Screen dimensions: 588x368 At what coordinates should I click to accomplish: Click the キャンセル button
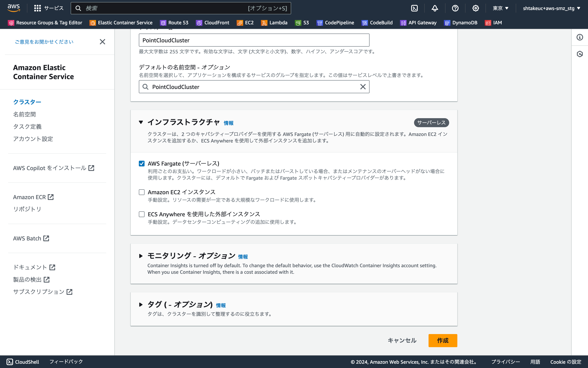coord(402,340)
